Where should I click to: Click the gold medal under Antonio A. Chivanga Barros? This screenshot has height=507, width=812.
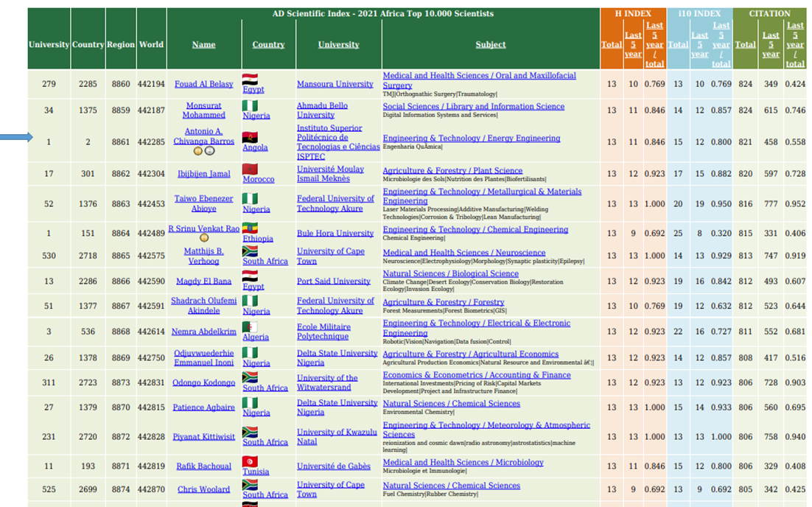pos(197,151)
